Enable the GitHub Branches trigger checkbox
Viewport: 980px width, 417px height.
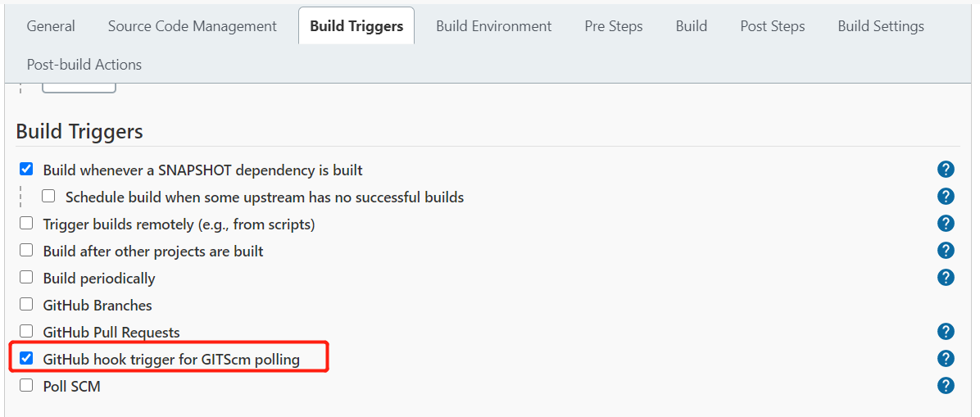tap(26, 305)
